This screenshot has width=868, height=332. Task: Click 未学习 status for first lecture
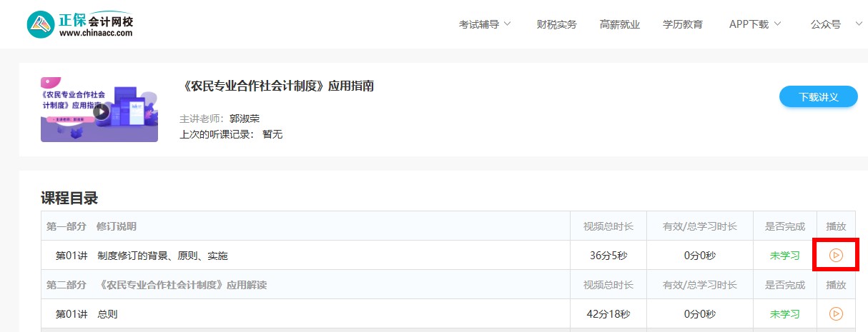tap(784, 256)
